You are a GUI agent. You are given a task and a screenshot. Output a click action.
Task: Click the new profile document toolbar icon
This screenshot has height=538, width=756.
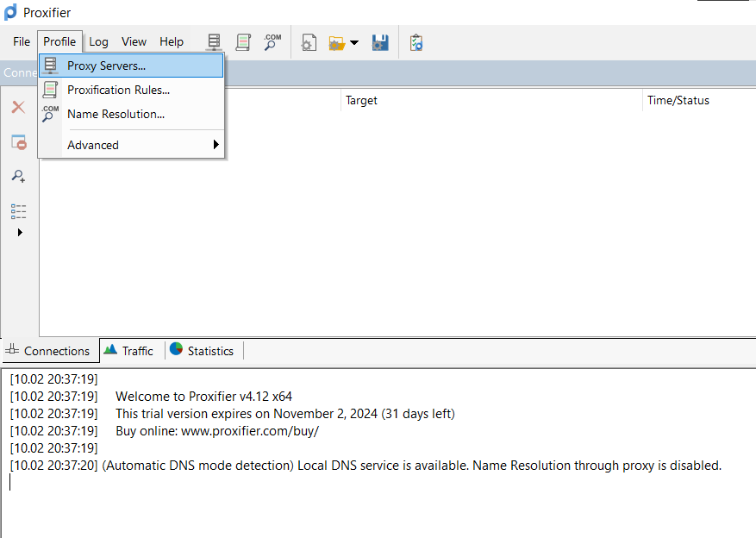[309, 43]
